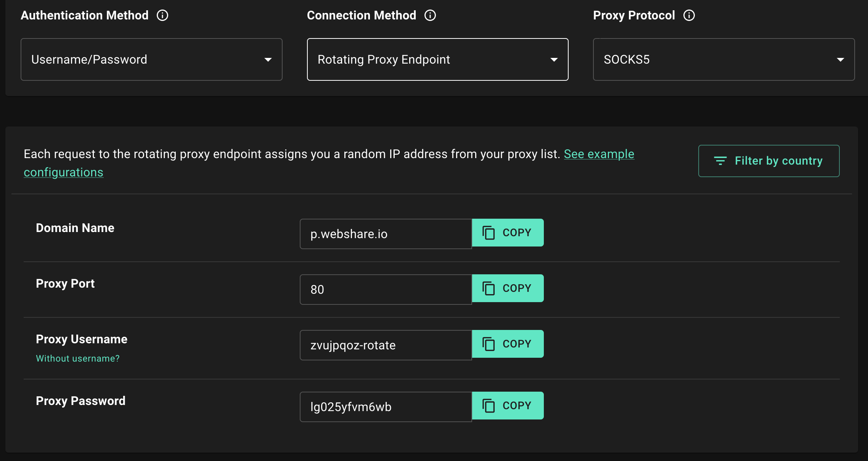Click copy icon for Domain Name

pos(489,233)
